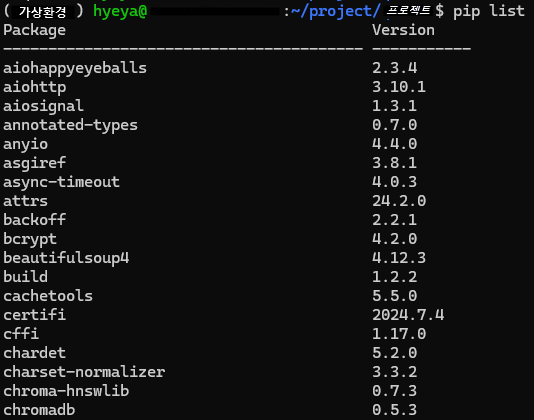Select the 'aiohappyeyeballs' package name
The width and height of the screenshot is (534, 420).
[75, 69]
